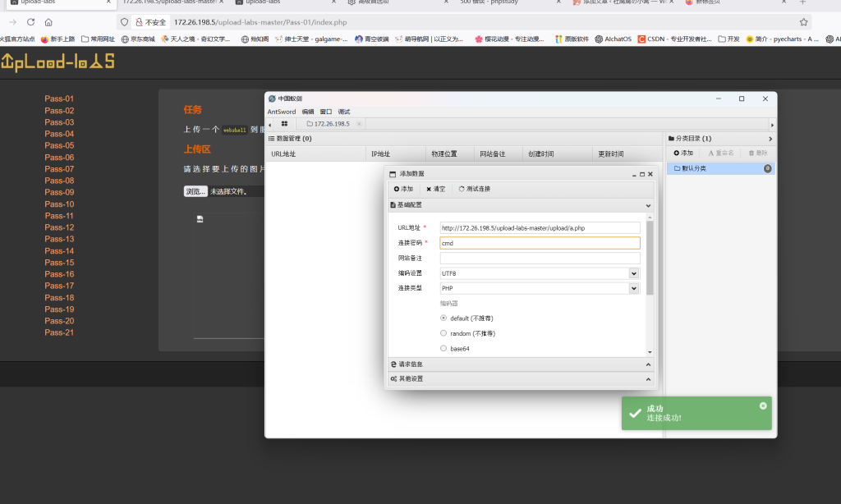Select the 默认分类 category row
This screenshot has height=504, width=841.
tap(720, 168)
